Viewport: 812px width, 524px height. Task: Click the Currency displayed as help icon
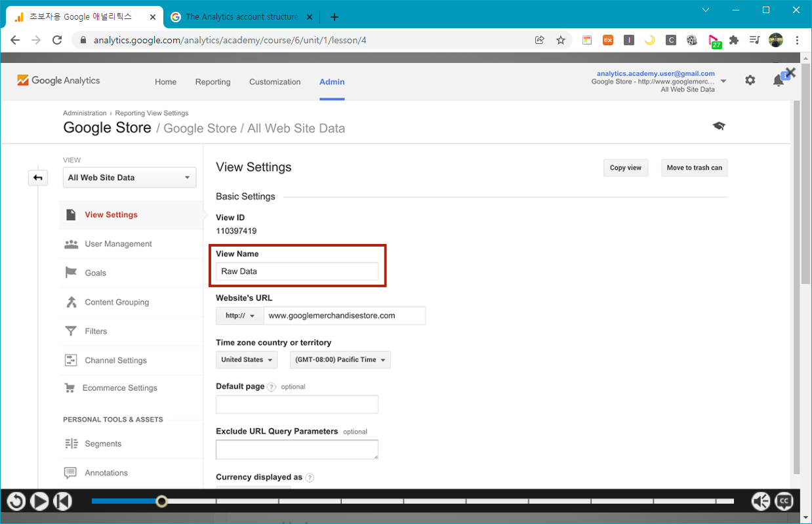[310, 477]
